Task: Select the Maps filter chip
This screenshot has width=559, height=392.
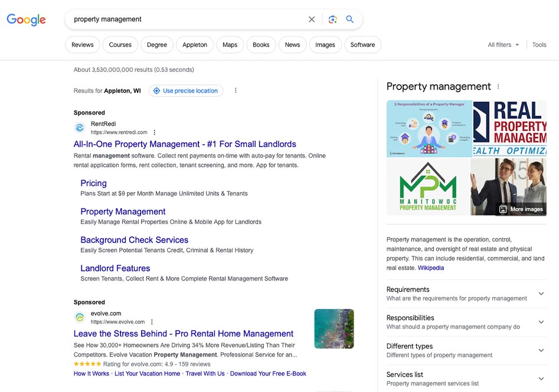Action: [x=230, y=45]
